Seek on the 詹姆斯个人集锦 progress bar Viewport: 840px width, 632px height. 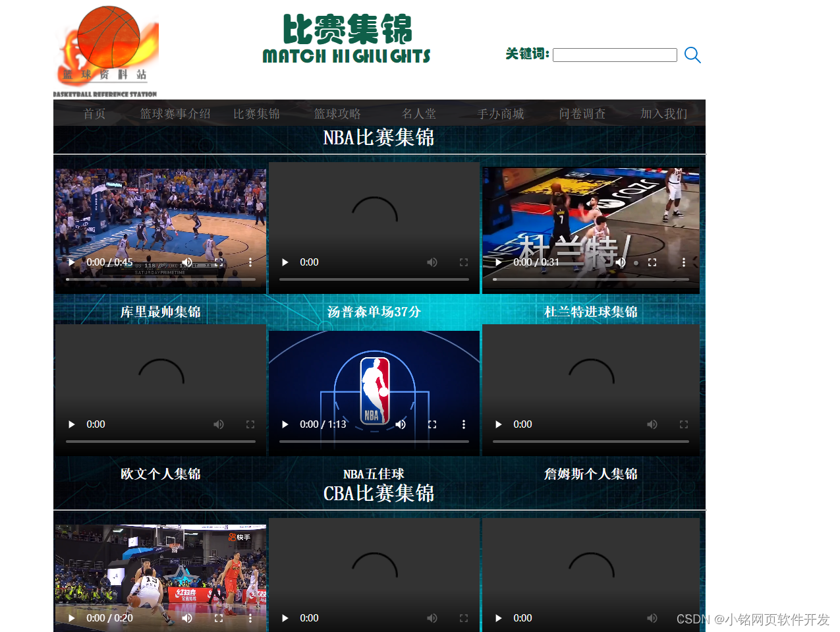point(591,442)
